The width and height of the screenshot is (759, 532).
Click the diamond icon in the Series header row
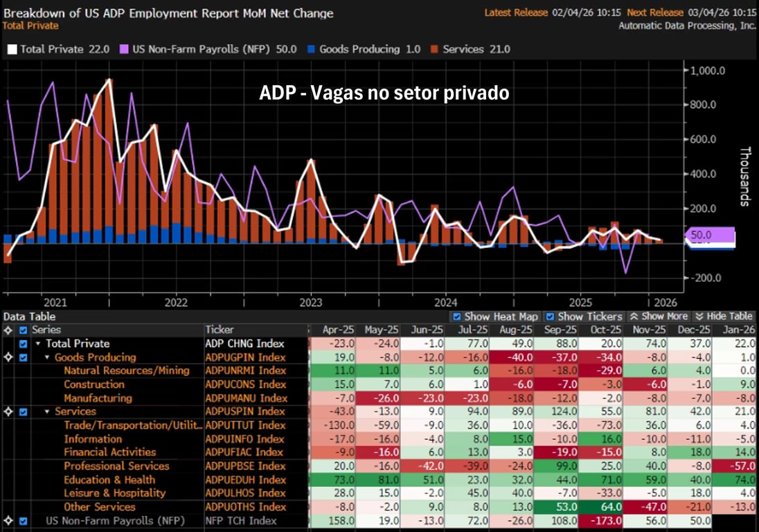tap(8, 330)
